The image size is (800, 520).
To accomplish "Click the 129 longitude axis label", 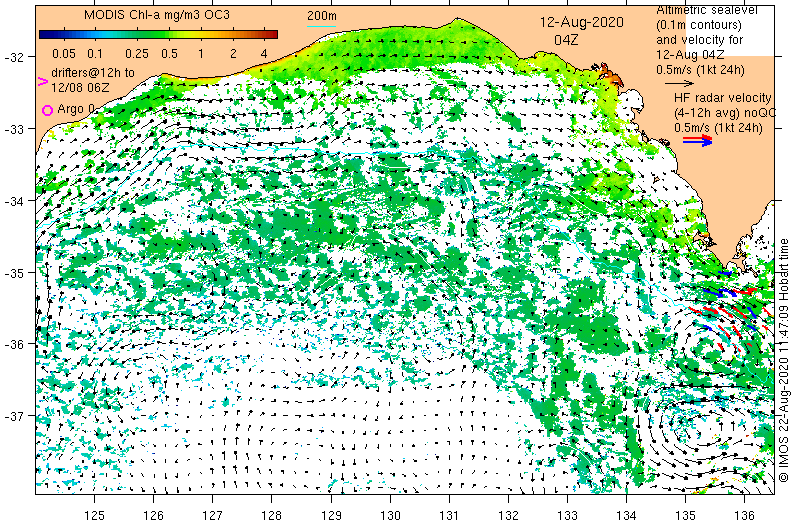I will pos(331,514).
